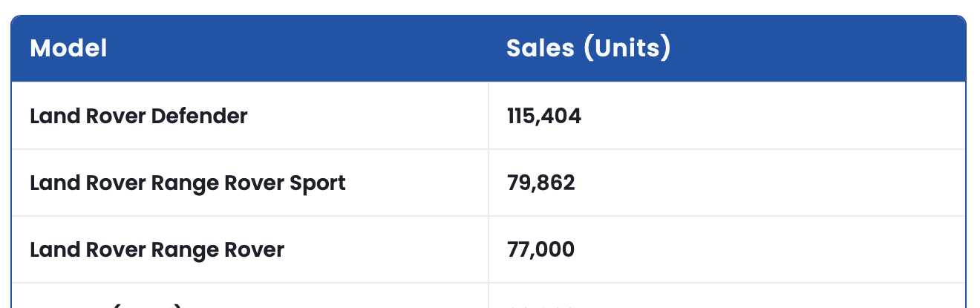The image size is (980, 308).
Task: Click the cut-off sales value in fourth row
Action: (x=540, y=304)
